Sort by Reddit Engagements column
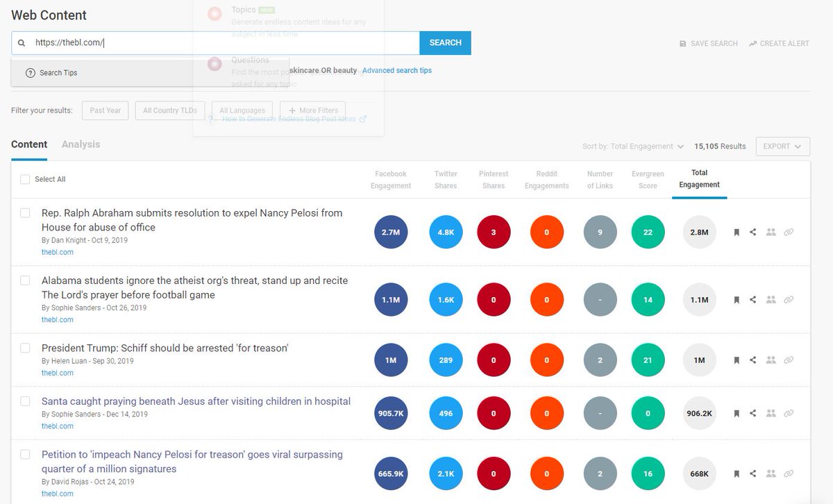The height and width of the screenshot is (504, 833). pyautogui.click(x=546, y=180)
